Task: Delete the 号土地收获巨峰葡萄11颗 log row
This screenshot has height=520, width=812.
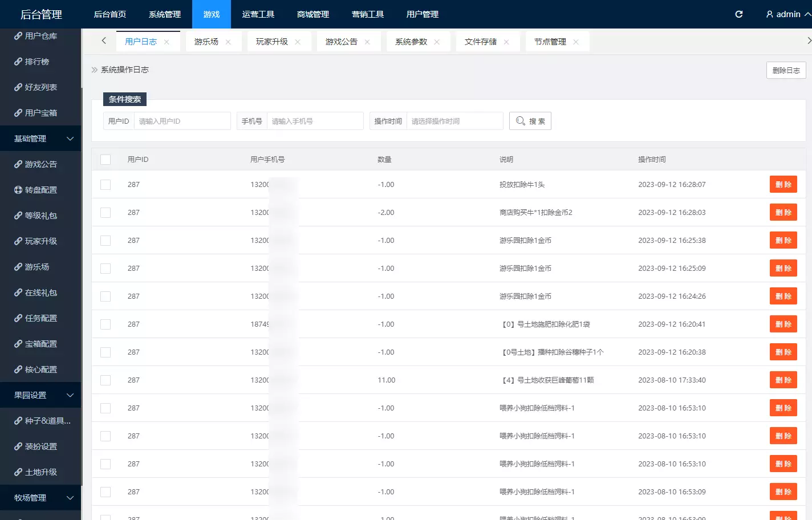Action: click(x=783, y=380)
